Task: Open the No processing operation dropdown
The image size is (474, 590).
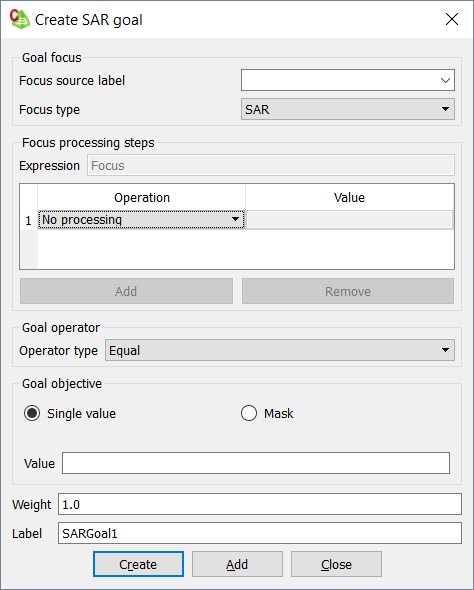Action: pyautogui.click(x=141, y=220)
